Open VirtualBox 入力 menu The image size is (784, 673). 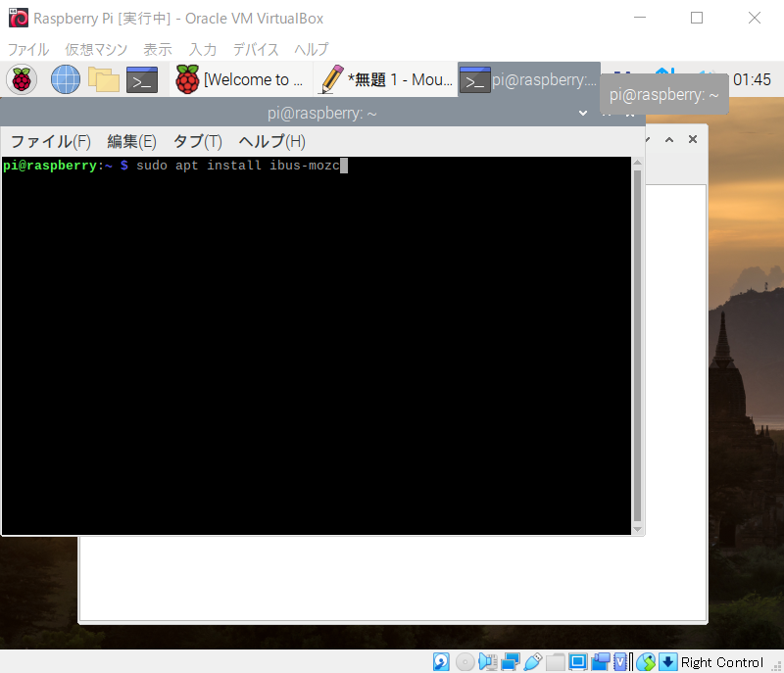click(203, 49)
